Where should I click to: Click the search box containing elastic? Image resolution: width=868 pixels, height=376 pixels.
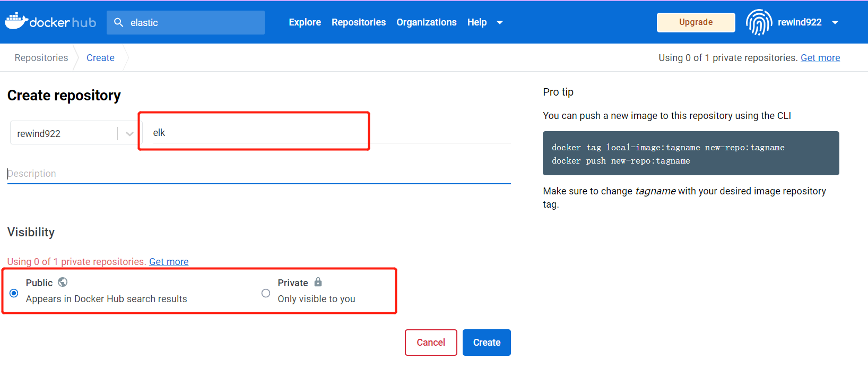click(x=186, y=22)
